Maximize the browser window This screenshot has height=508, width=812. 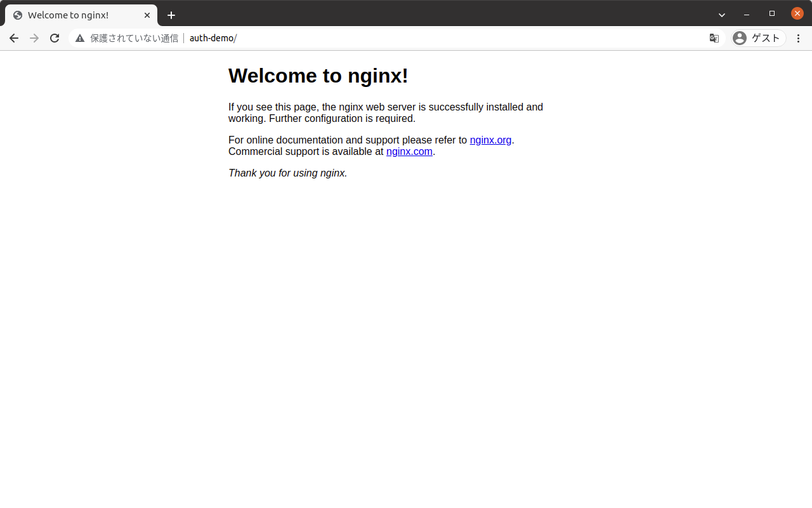point(772,14)
